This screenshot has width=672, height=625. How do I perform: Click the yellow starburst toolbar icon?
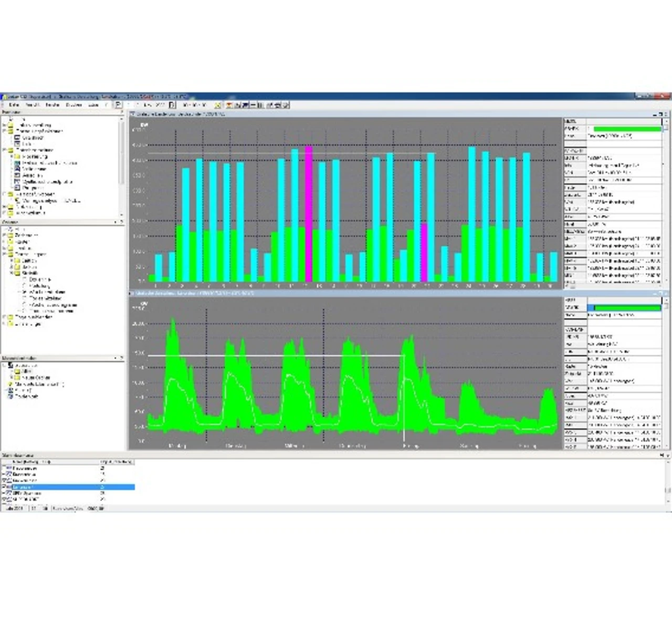(217, 105)
